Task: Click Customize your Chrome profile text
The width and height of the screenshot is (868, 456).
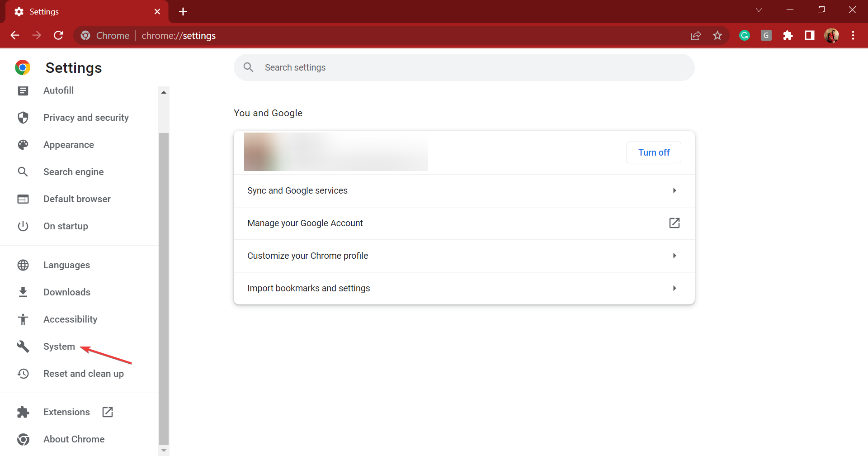Action: 308,256
